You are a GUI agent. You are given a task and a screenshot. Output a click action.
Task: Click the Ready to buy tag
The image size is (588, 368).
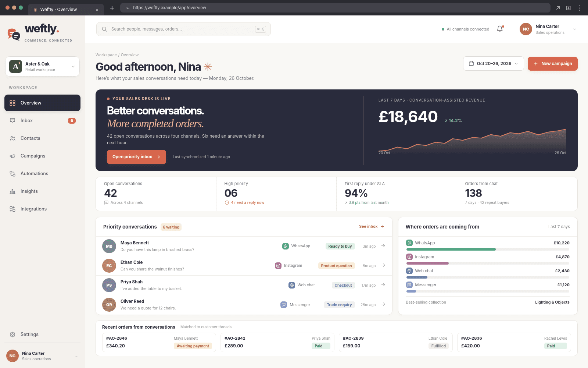[x=340, y=246]
